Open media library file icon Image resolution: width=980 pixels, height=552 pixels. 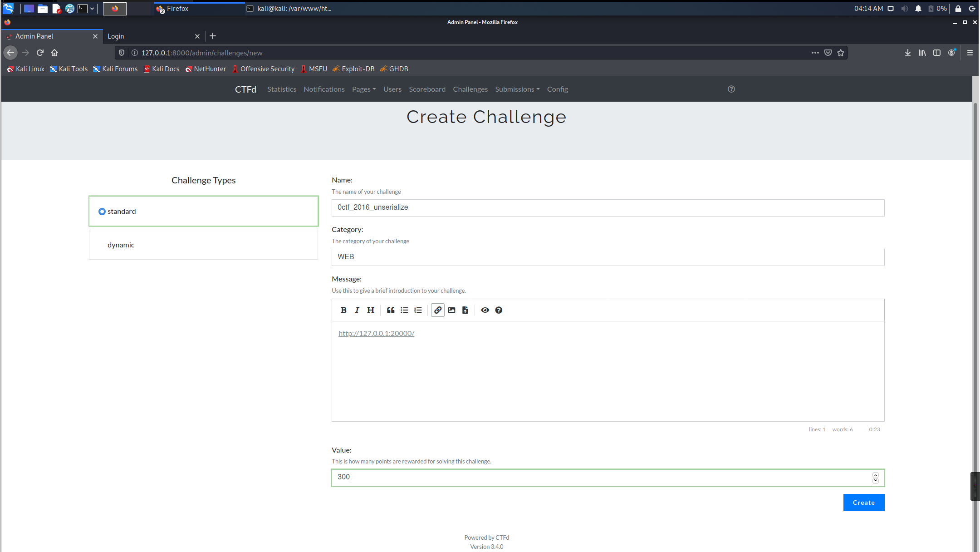pos(465,310)
